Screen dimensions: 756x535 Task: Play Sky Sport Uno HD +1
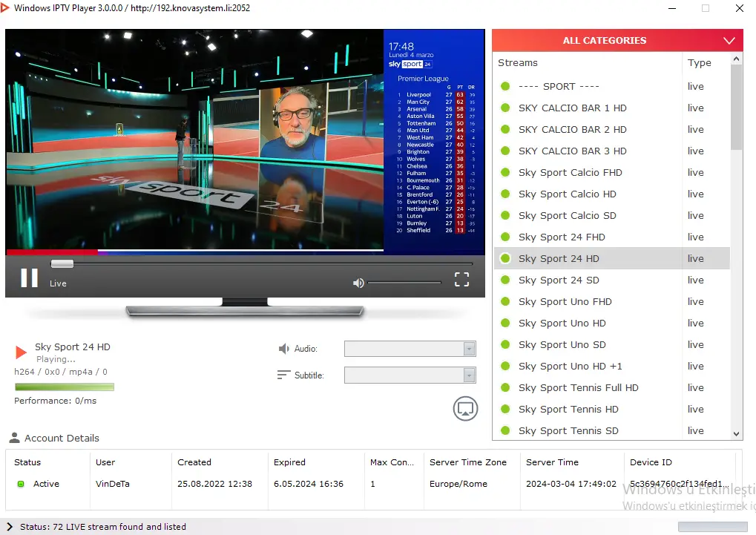[611, 366]
